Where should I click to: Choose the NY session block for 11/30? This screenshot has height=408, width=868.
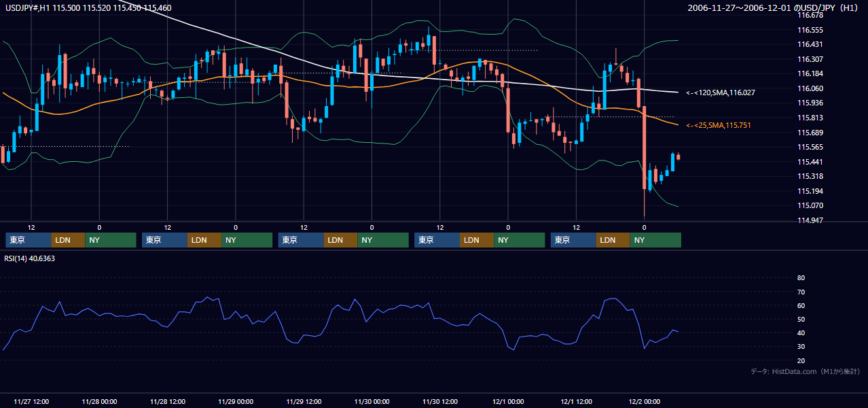(520, 240)
